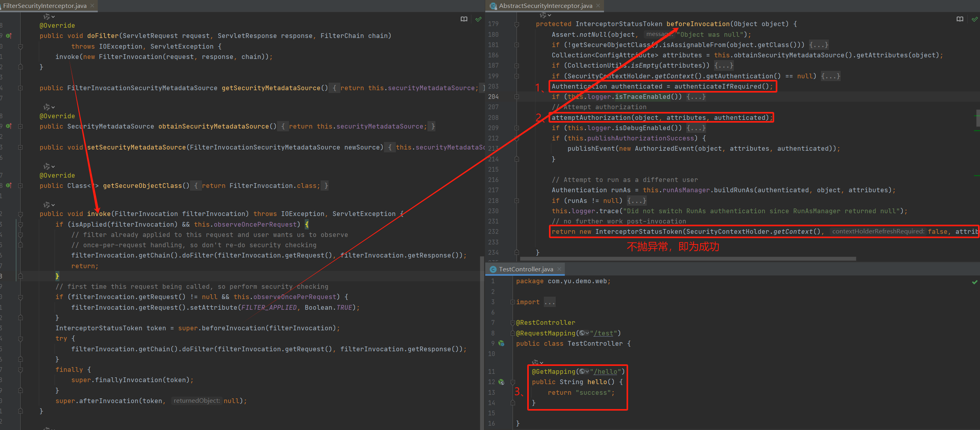Expand the folded isTraceEnabled block placeholder
The height and width of the screenshot is (430, 980).
point(696,97)
